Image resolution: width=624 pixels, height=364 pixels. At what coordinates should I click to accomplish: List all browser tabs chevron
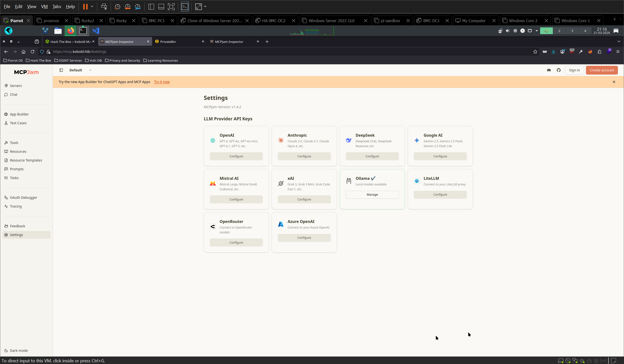[619, 42]
